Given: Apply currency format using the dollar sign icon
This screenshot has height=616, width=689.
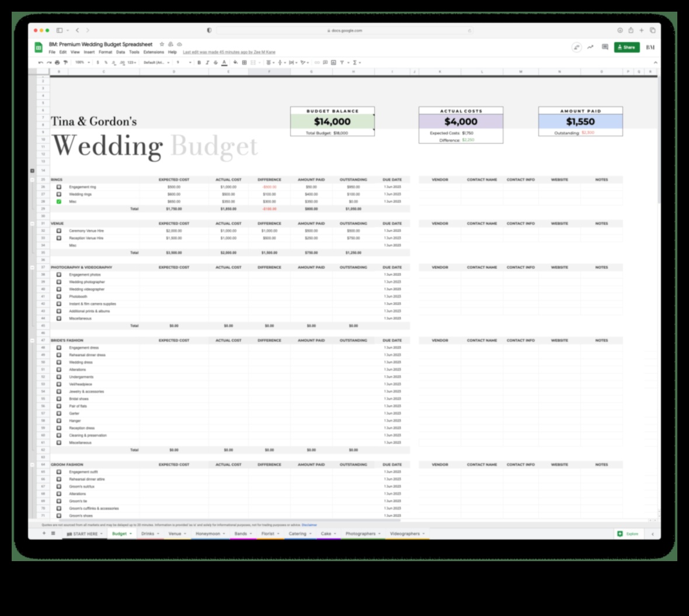Looking at the screenshot, I should tap(97, 62).
